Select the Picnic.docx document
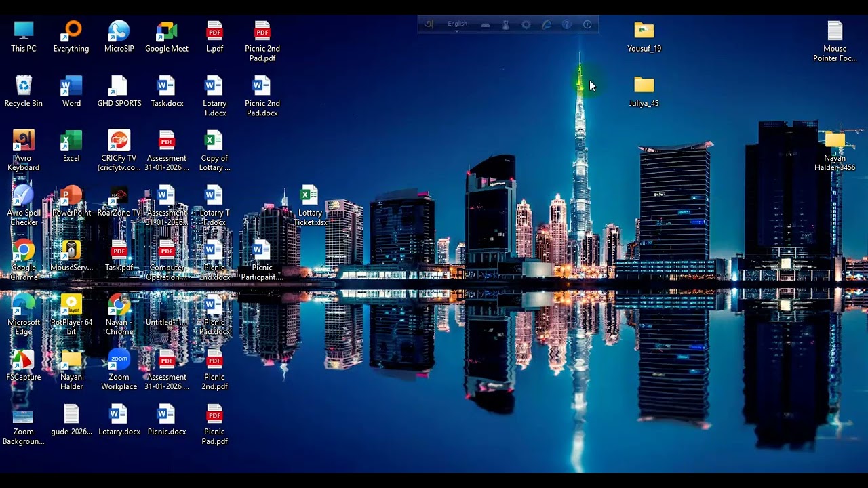Screen dimensions: 868x488 click(167, 420)
